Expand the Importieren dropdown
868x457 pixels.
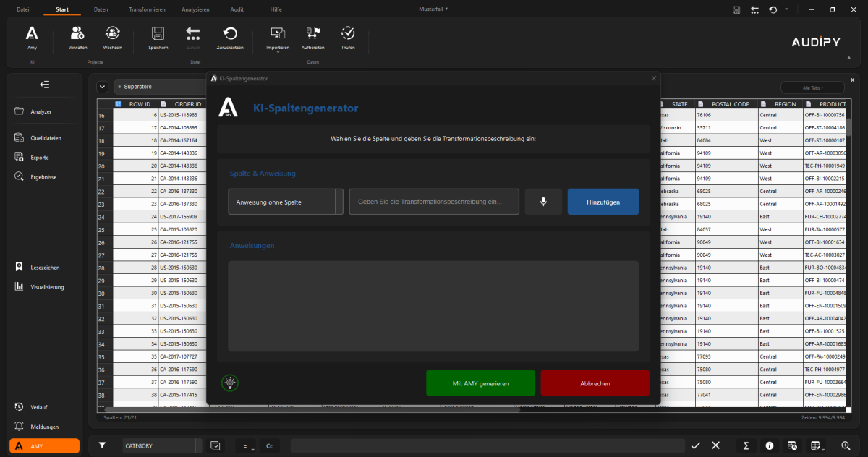(278, 38)
